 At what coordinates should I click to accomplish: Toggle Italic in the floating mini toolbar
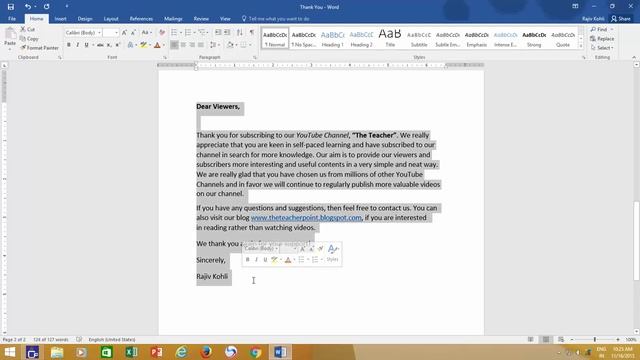tap(256, 260)
